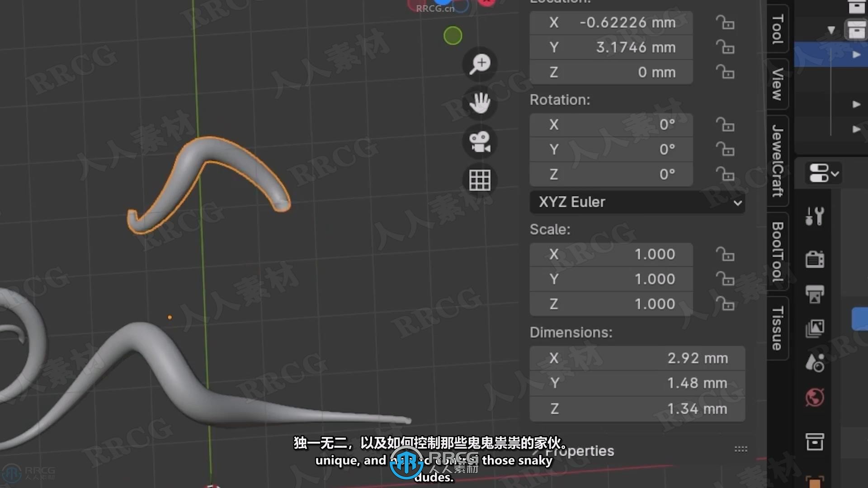
Task: Toggle lock for Location Z
Action: [x=725, y=72]
